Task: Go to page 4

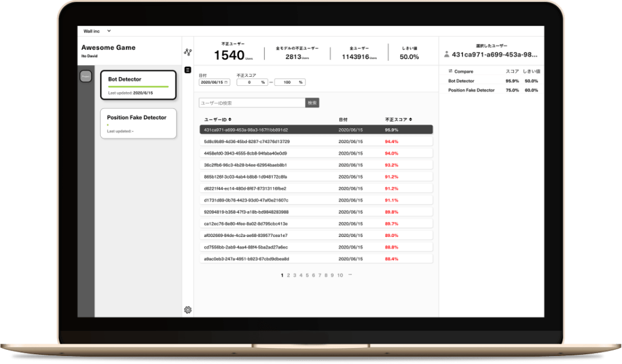Action: click(x=301, y=275)
